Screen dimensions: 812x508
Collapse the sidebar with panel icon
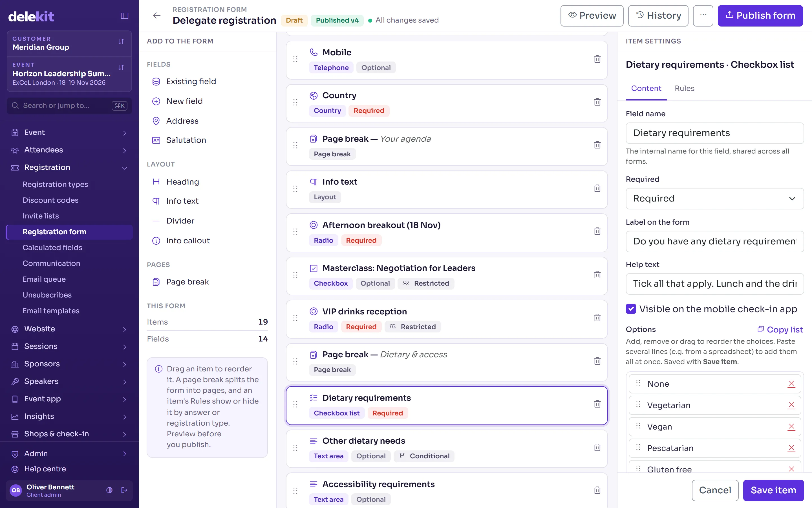(125, 16)
